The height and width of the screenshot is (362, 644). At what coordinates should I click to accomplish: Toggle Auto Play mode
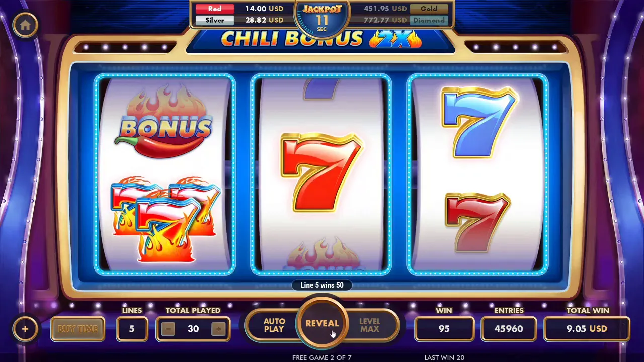coord(274,325)
